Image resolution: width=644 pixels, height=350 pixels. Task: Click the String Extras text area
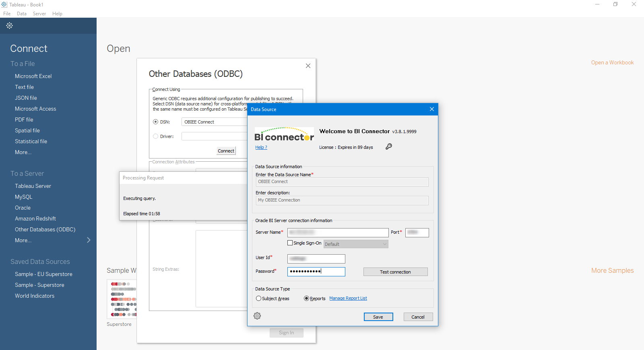(x=222, y=269)
